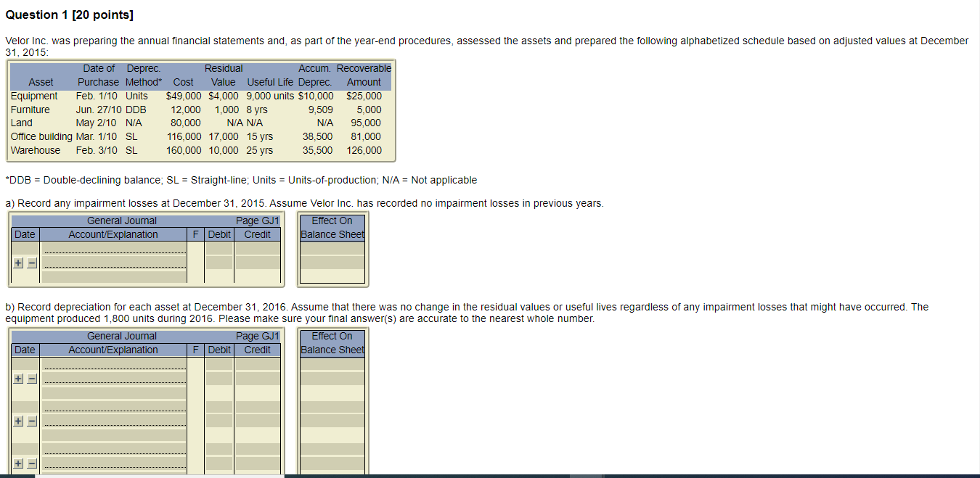Click the plus icon beside the second entry in part b)
This screenshot has height=478, width=980.
click(x=17, y=420)
